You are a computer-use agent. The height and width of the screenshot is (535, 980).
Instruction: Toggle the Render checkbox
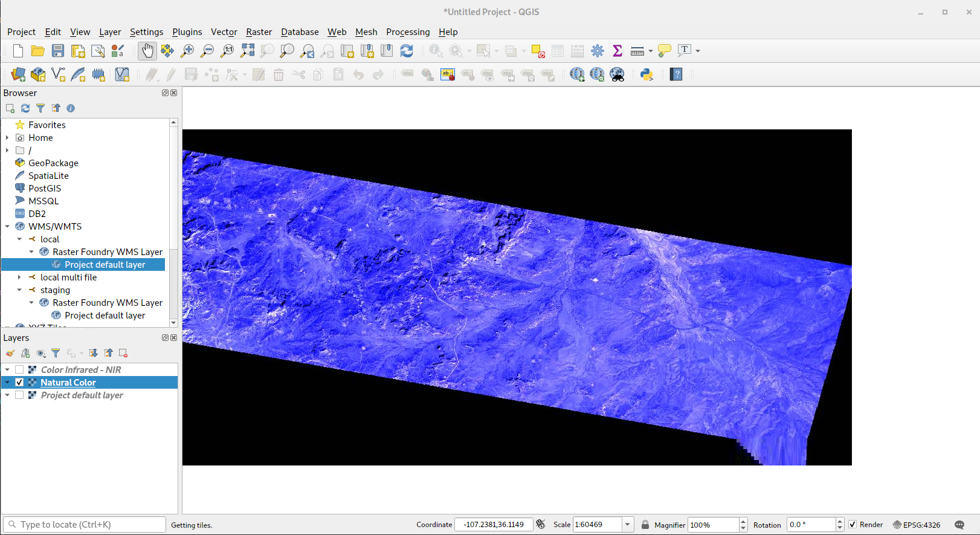(x=853, y=525)
